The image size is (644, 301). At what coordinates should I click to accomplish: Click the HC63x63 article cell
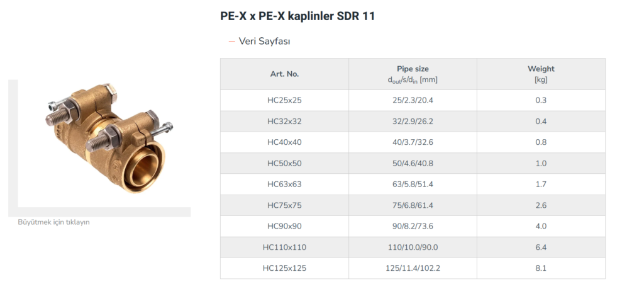284,184
